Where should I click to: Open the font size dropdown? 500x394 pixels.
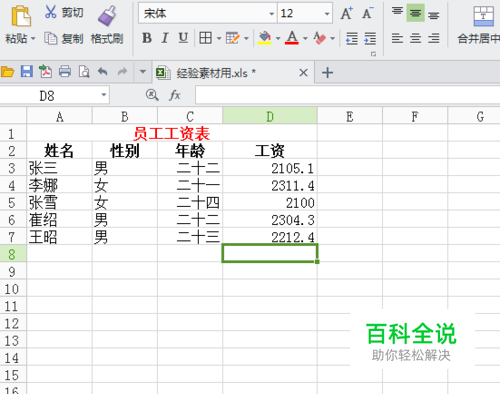pos(327,14)
